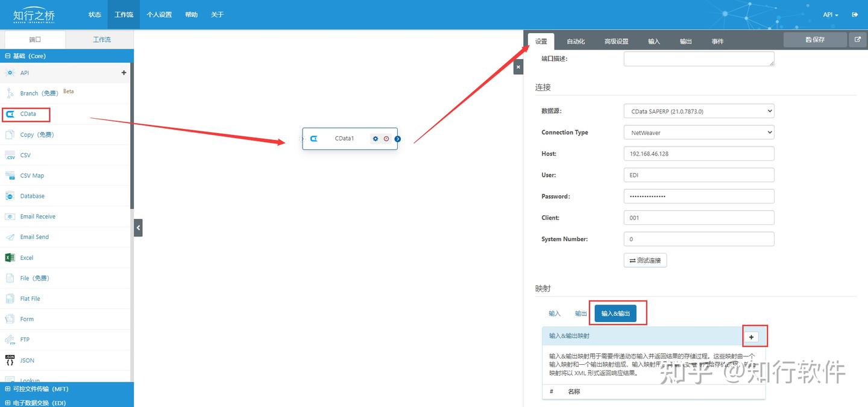Click the CData1 node output connector arrow
The width and height of the screenshot is (868, 407).
tap(398, 139)
